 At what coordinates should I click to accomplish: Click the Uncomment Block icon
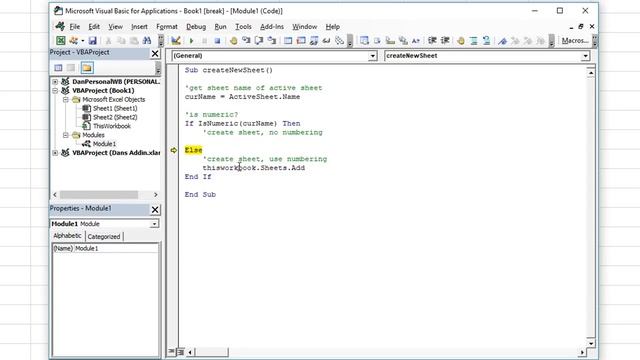(486, 40)
